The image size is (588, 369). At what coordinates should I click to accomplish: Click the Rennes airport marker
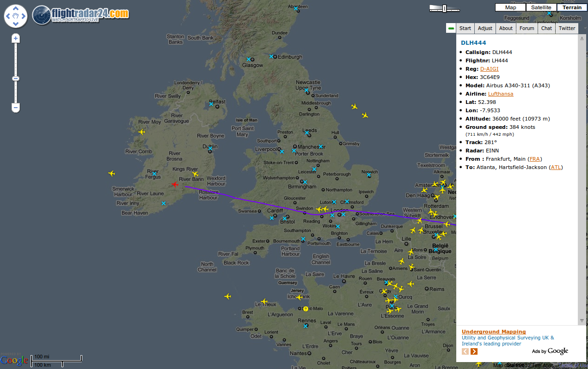pyautogui.click(x=306, y=326)
